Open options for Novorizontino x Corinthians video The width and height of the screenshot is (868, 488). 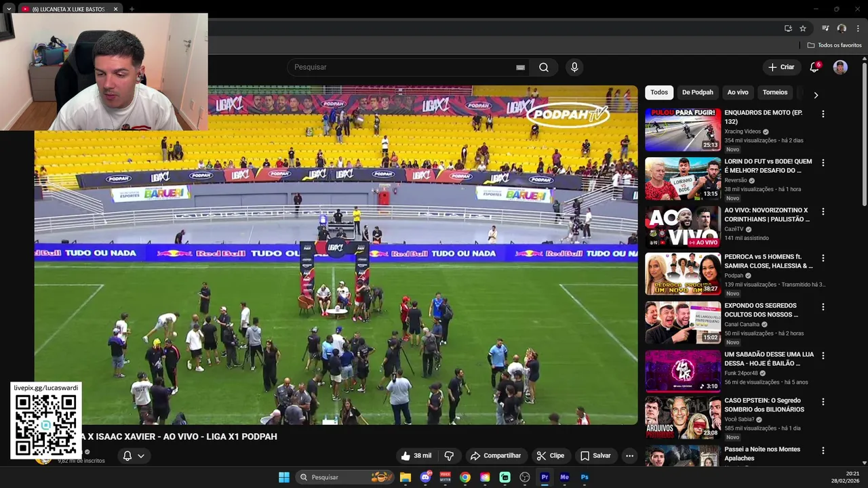(823, 211)
